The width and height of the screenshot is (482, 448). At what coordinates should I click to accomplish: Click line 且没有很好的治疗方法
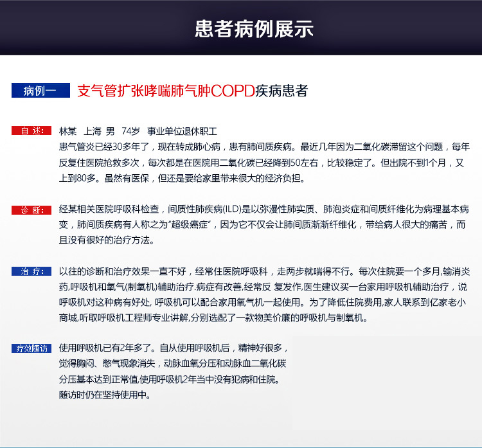coord(106,240)
